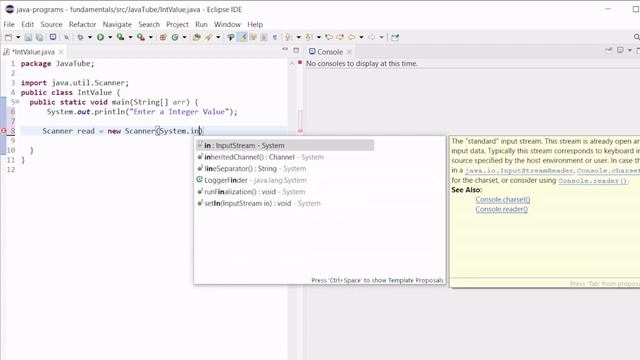Open the Debug dropdown arrow

(x=90, y=37)
